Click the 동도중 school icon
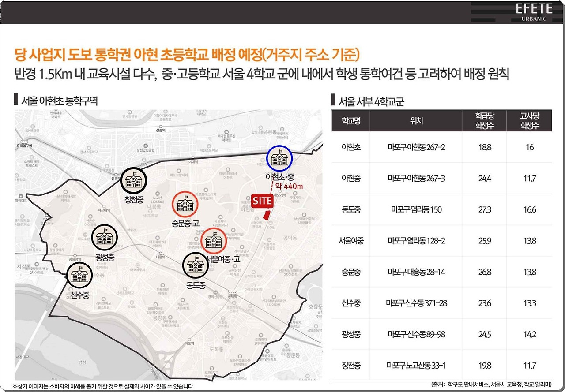 [x=195, y=265]
